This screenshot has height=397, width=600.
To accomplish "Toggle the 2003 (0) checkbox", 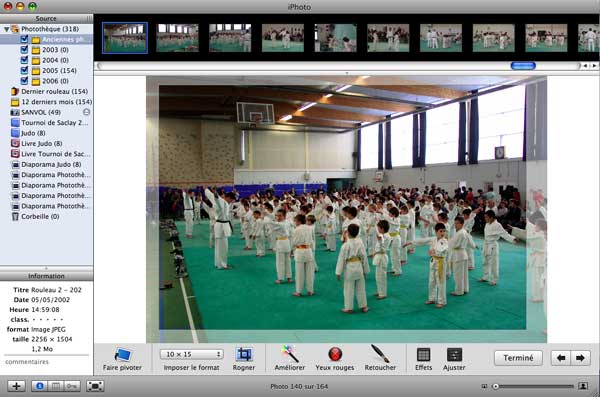I will click(24, 49).
